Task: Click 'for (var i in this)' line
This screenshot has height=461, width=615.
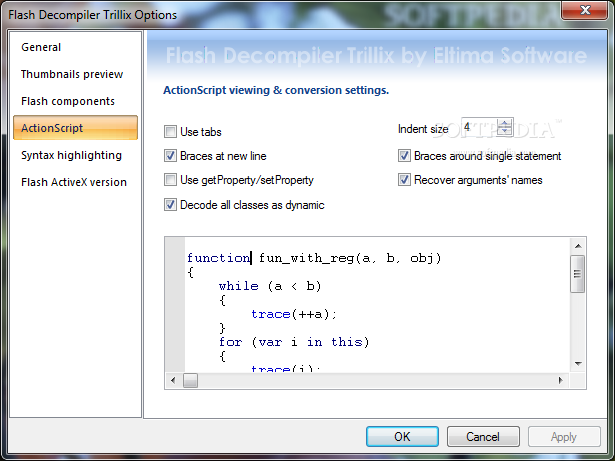Action: pyautogui.click(x=294, y=342)
